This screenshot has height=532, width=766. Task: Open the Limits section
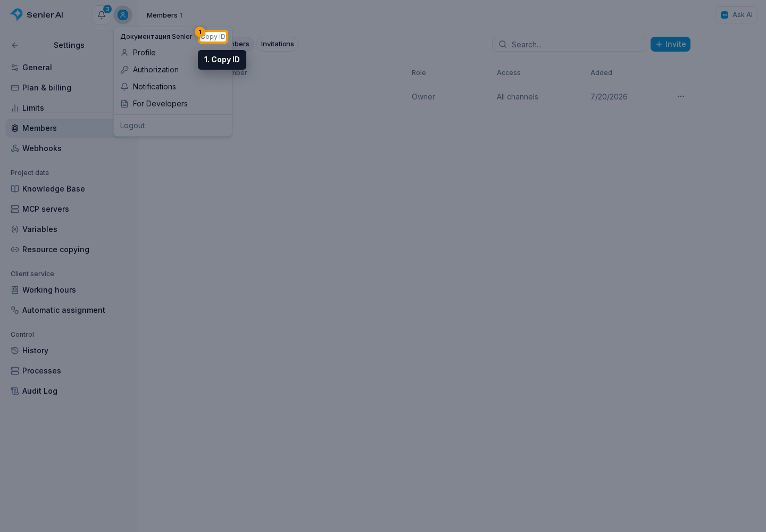click(x=68, y=108)
